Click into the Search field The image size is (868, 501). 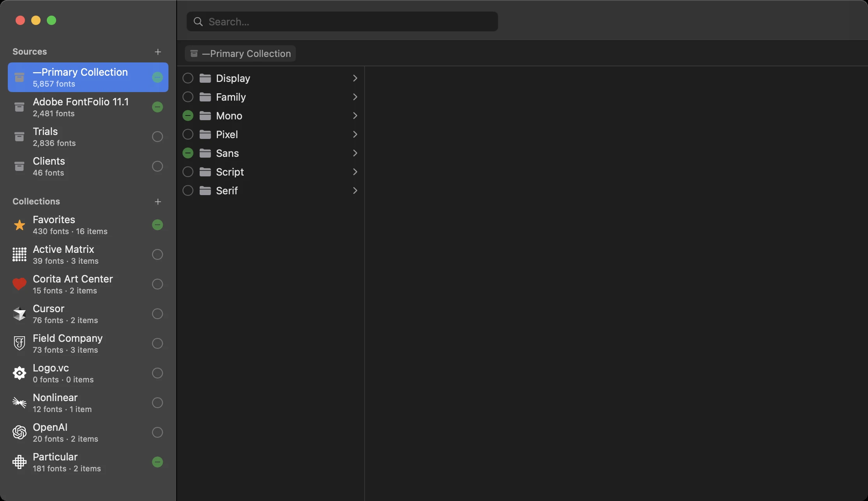pos(342,21)
